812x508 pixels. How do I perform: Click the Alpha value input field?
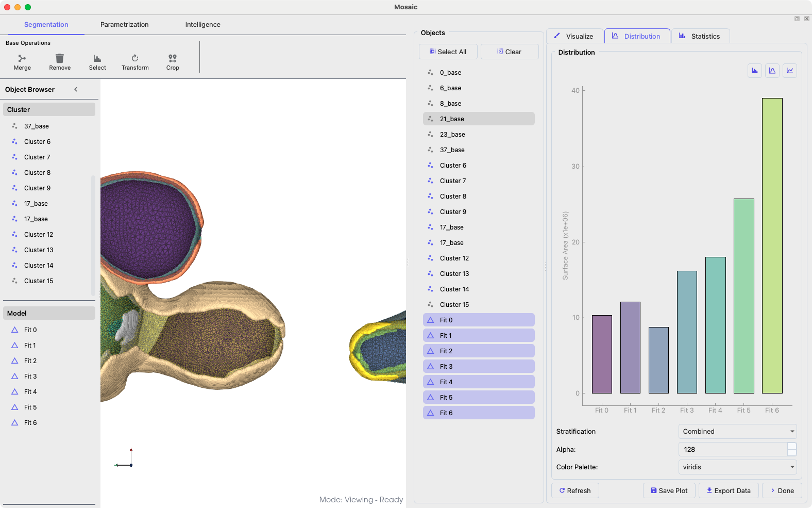733,450
